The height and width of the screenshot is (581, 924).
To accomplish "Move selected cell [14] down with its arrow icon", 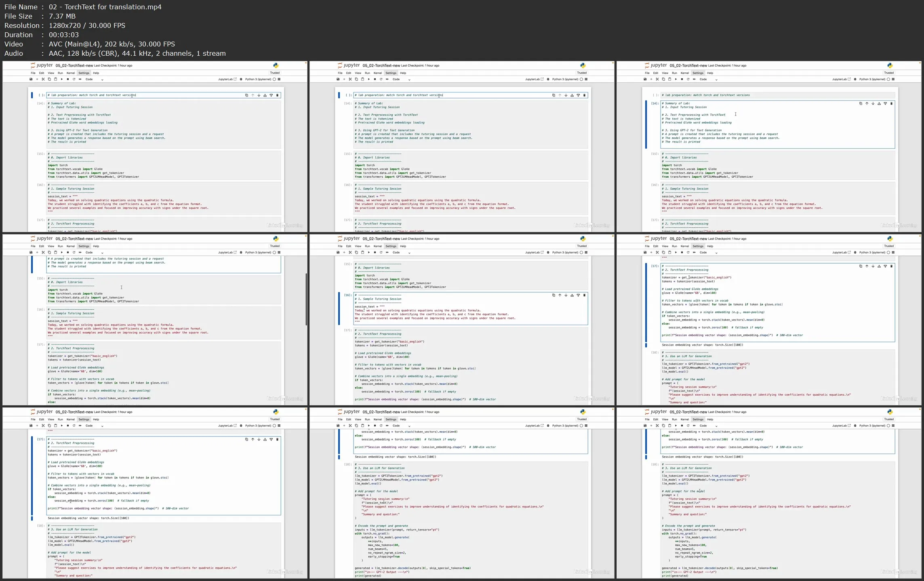I will coord(873,103).
